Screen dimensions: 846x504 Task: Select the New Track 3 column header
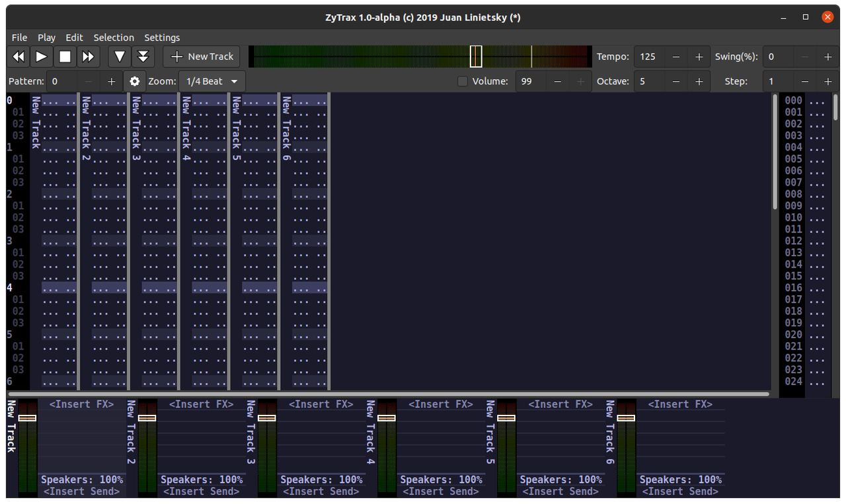(135, 129)
